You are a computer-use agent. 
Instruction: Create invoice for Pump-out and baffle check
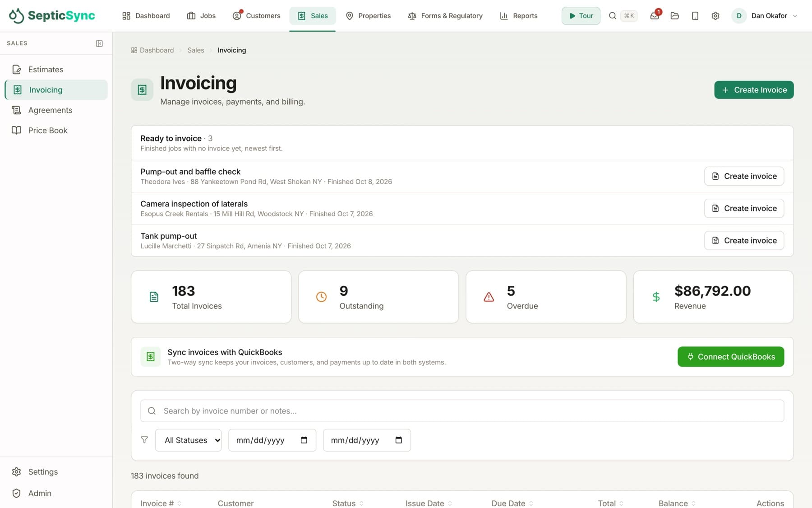744,176
